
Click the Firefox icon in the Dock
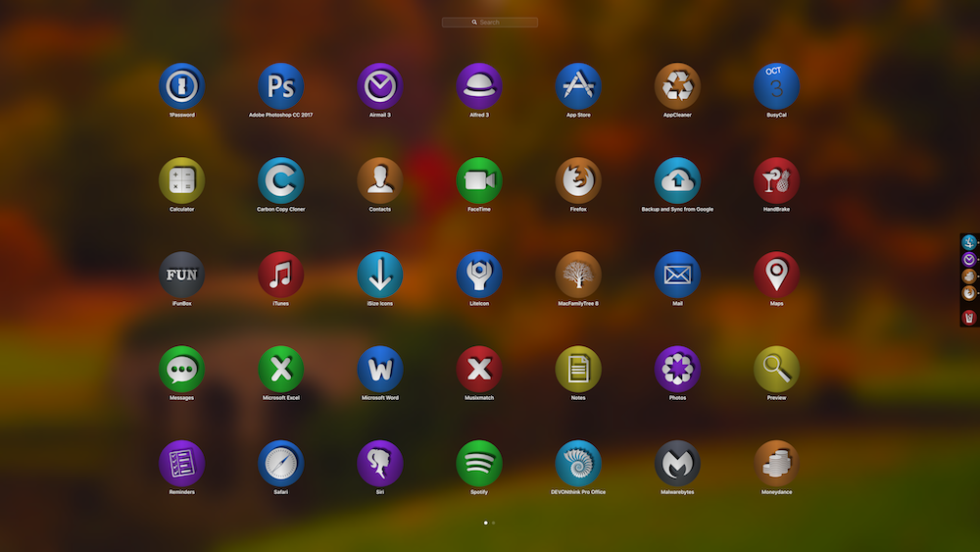coord(969,293)
